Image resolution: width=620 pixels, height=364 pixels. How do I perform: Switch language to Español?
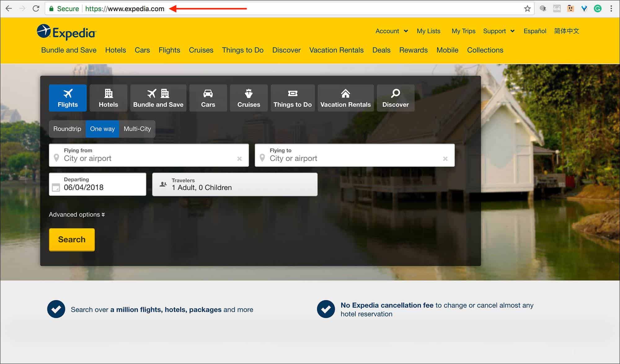tap(535, 31)
